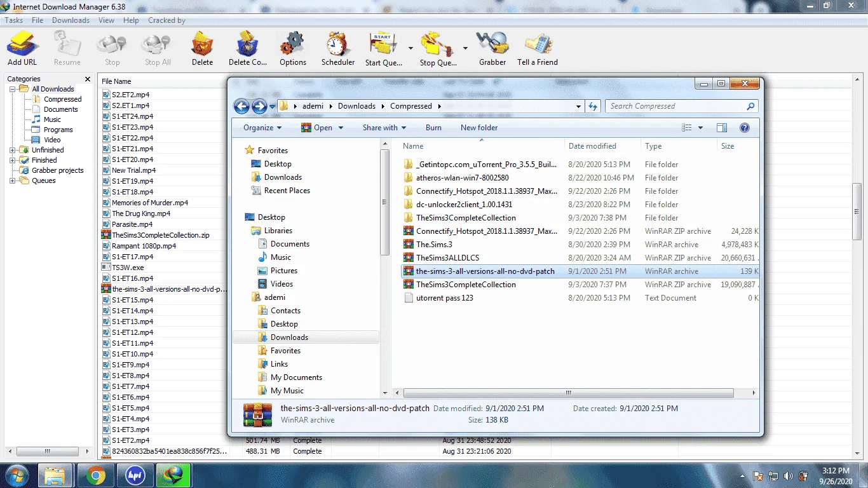Open the Stop Queue dropdown arrow

coord(465,48)
